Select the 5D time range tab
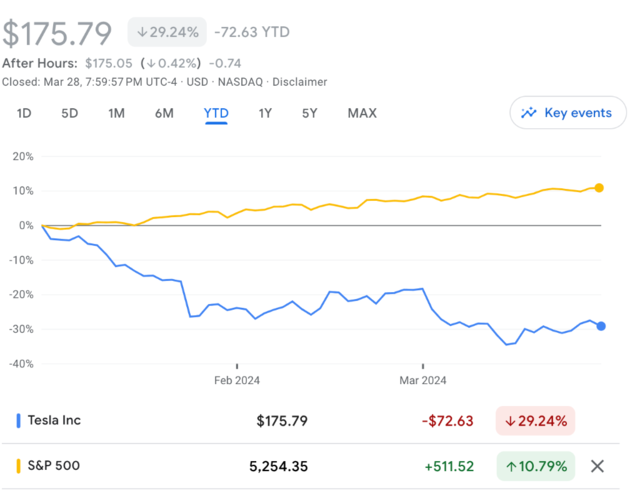640x493 pixels. [69, 113]
